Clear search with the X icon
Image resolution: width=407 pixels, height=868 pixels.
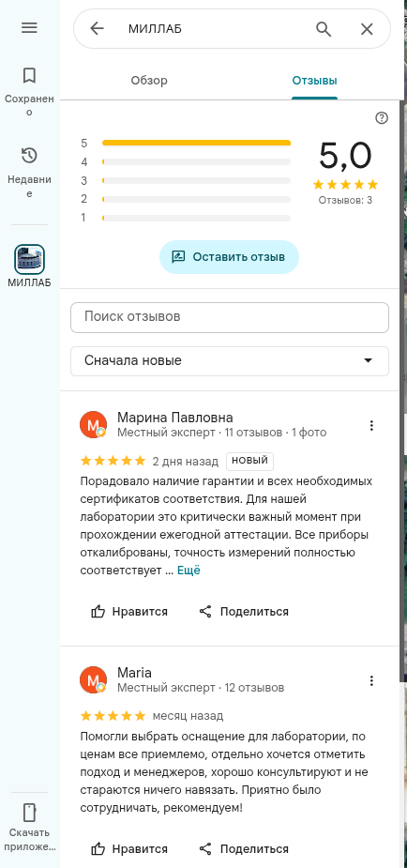pos(367,29)
